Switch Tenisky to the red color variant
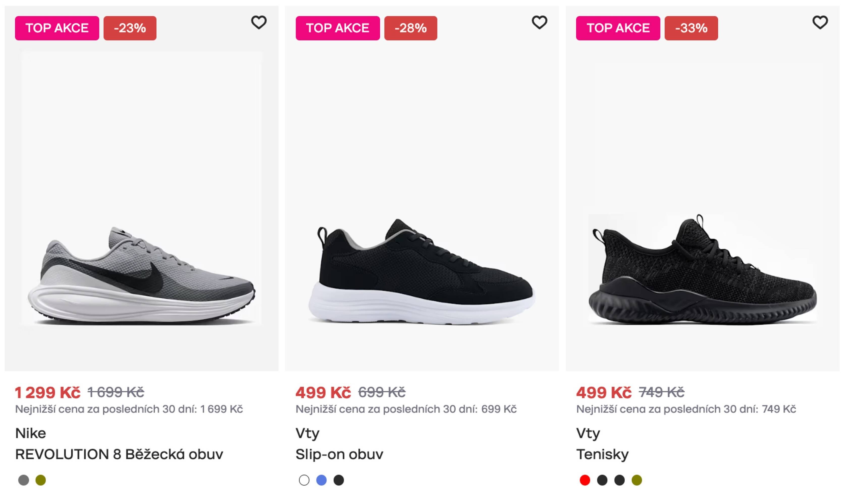This screenshot has height=504, width=850. click(x=585, y=480)
